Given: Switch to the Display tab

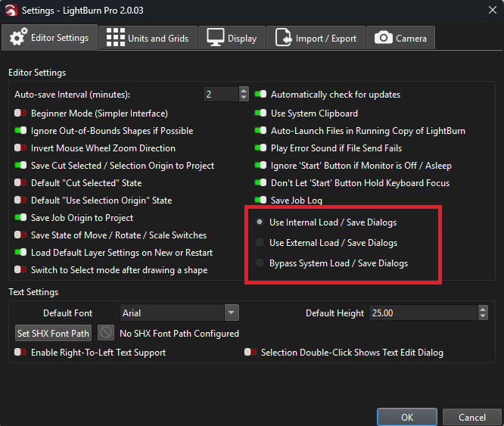Looking at the screenshot, I should pyautogui.click(x=232, y=38).
